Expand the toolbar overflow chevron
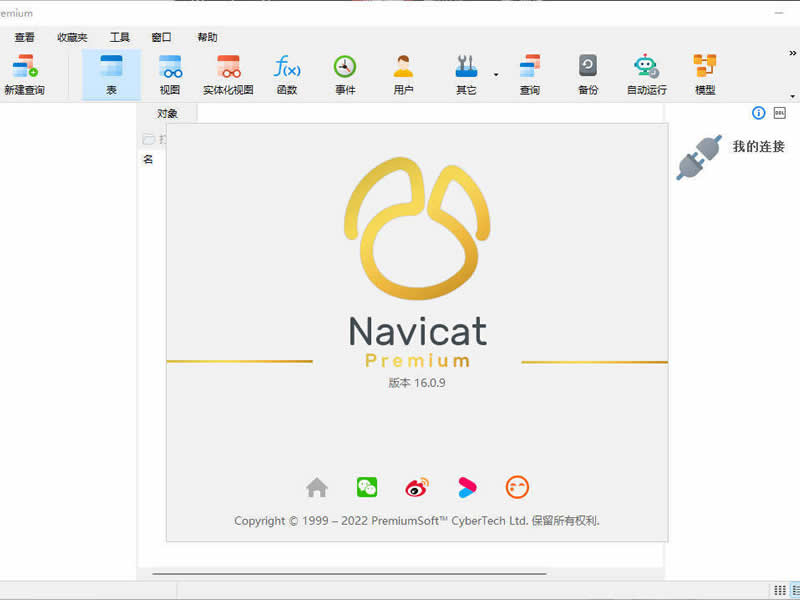 [792, 53]
